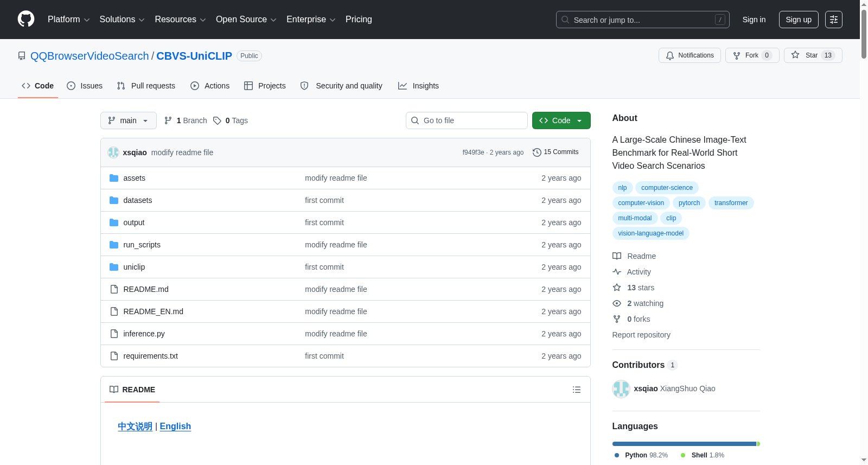Open Notifications for this repository
Screen dimensions: 868x465
point(690,55)
